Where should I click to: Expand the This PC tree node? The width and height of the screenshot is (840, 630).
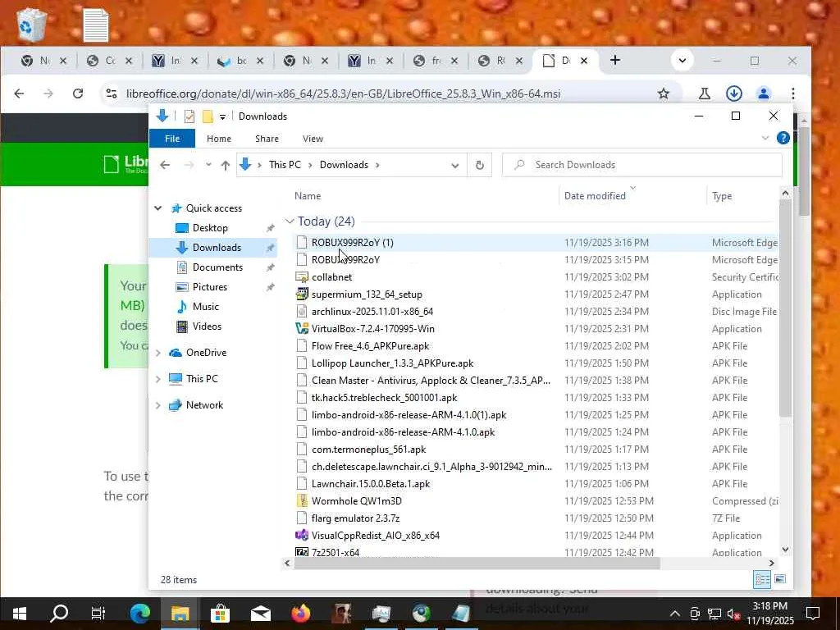(x=158, y=379)
